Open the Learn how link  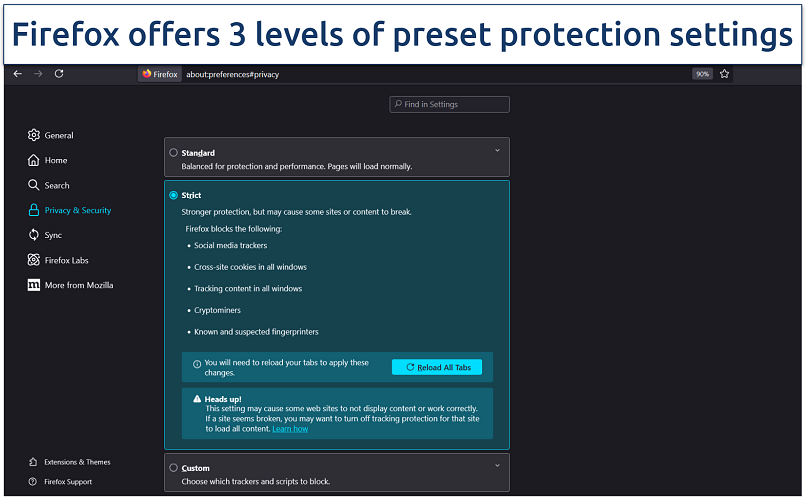coord(290,428)
